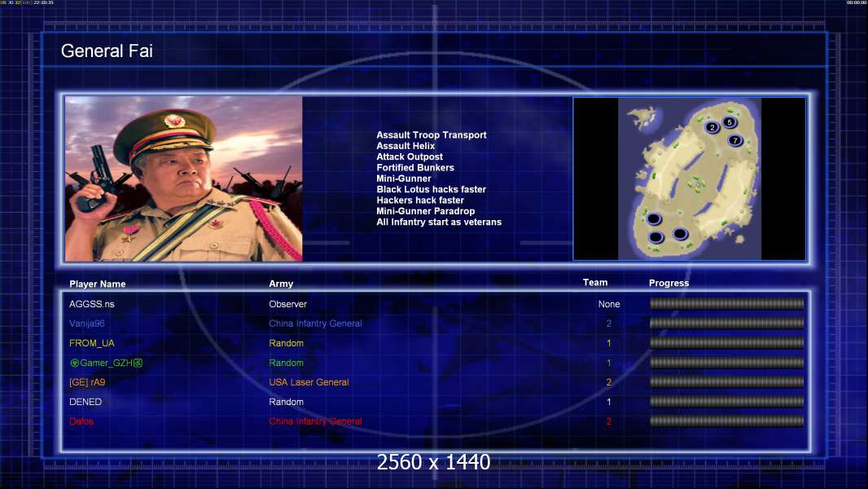Click the "Assault Helix" ability line
This screenshot has width=868, height=489.
click(406, 146)
